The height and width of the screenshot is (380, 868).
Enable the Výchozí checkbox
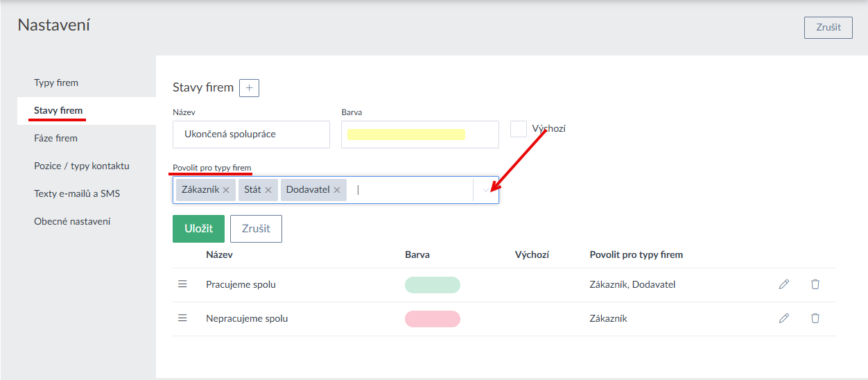(x=519, y=129)
